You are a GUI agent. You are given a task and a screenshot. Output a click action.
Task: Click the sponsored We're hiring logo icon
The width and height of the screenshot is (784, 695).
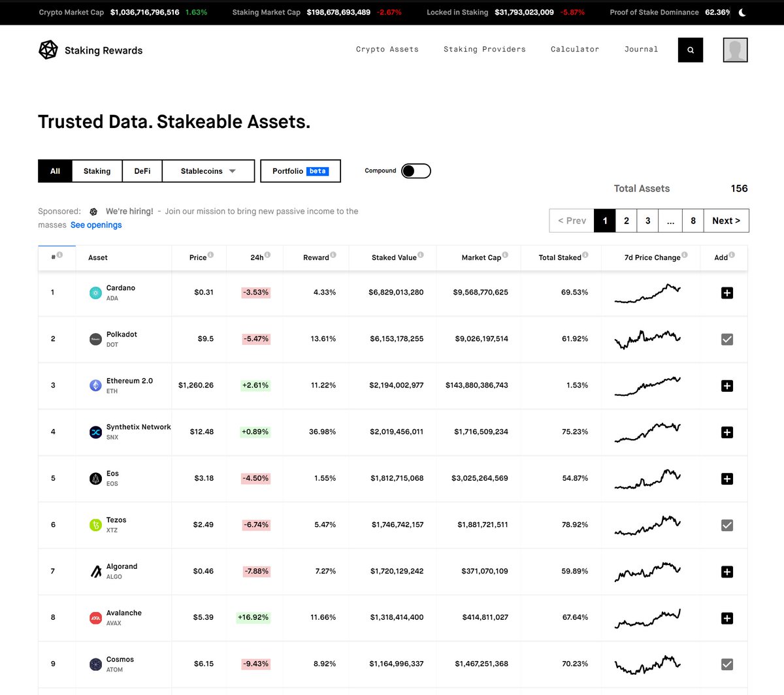pos(93,212)
